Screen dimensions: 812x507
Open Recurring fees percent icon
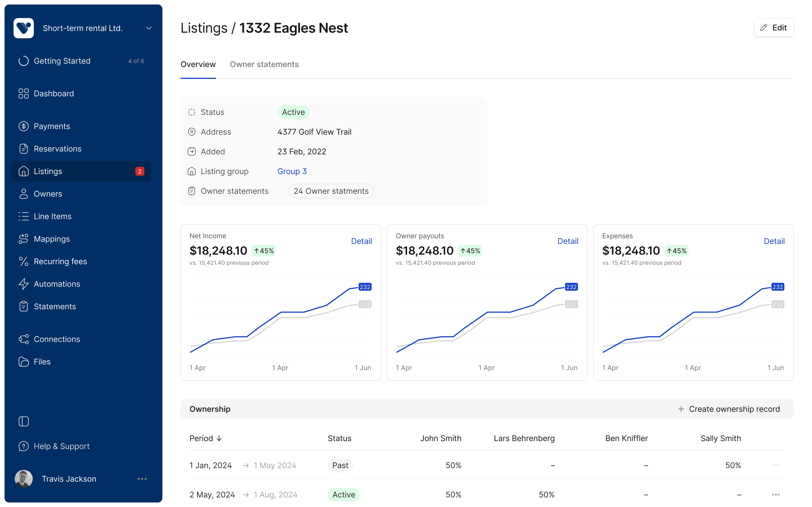tap(23, 261)
